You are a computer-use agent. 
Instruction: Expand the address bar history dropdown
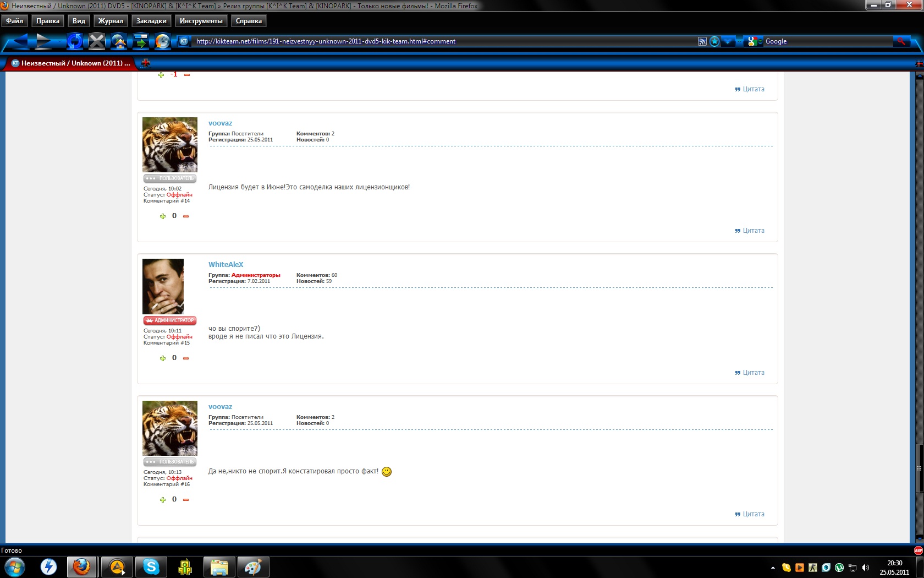[728, 41]
